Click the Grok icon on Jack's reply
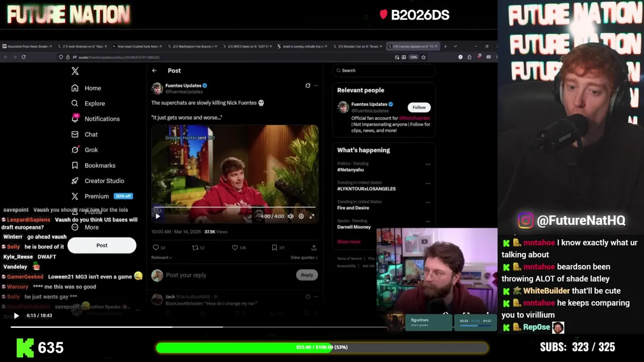Image resolution: width=644 pixels, height=362 pixels. pyautogui.click(x=308, y=297)
